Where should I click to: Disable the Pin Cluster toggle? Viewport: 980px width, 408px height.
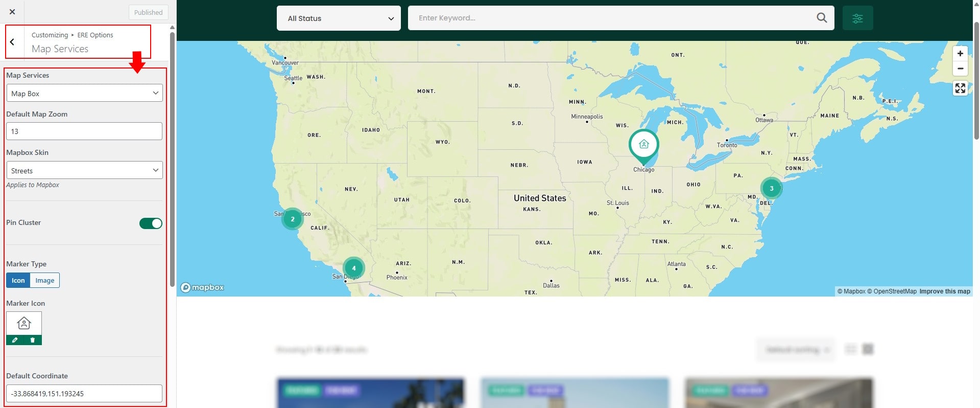click(x=151, y=223)
